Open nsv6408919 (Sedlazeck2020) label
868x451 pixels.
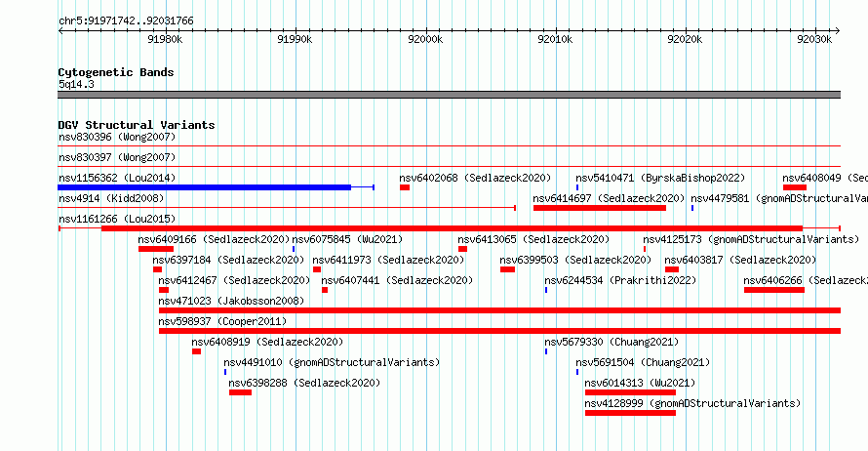point(267,342)
